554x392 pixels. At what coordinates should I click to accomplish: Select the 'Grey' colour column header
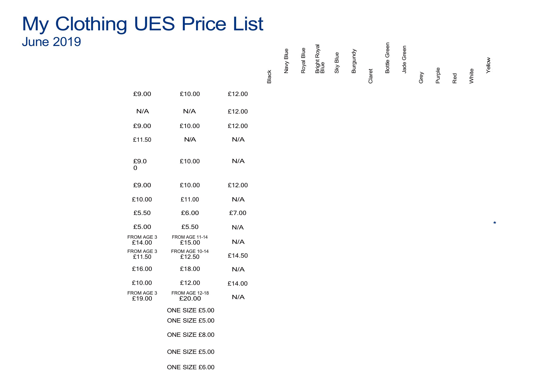421,78
